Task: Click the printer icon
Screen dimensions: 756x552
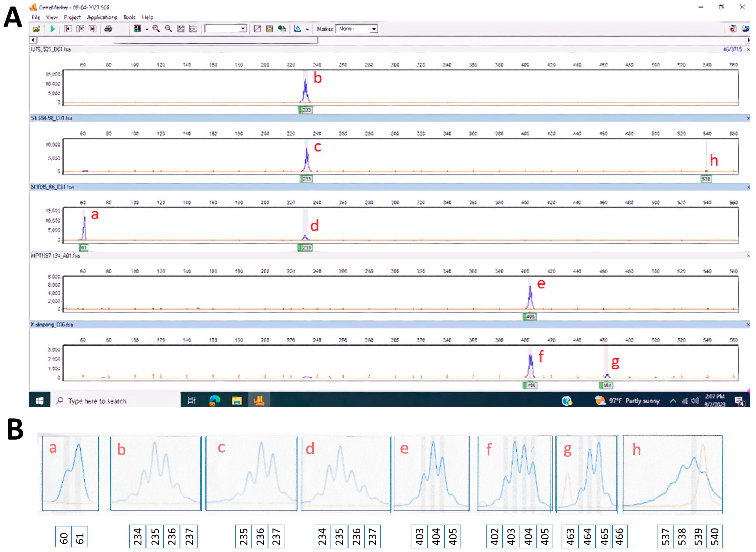Action: (x=108, y=29)
